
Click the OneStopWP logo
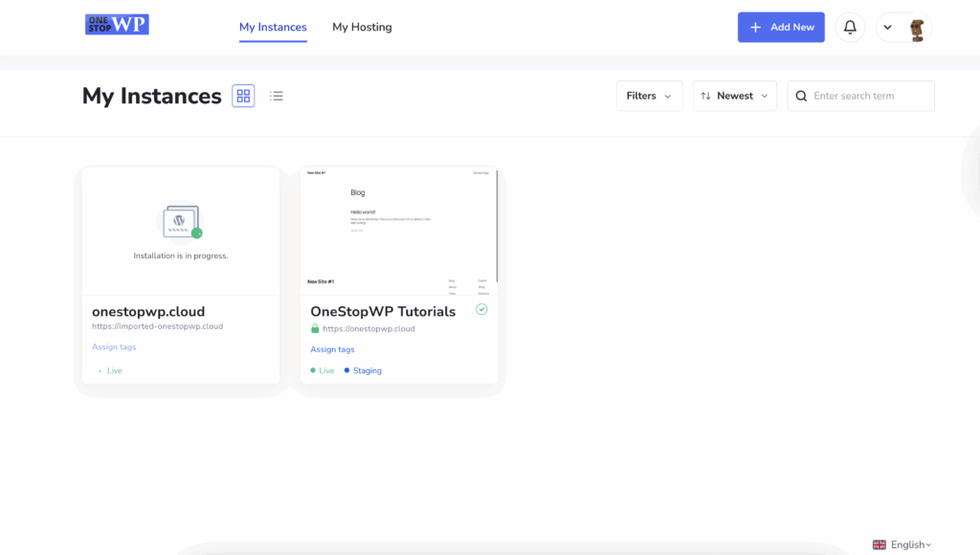point(117,24)
